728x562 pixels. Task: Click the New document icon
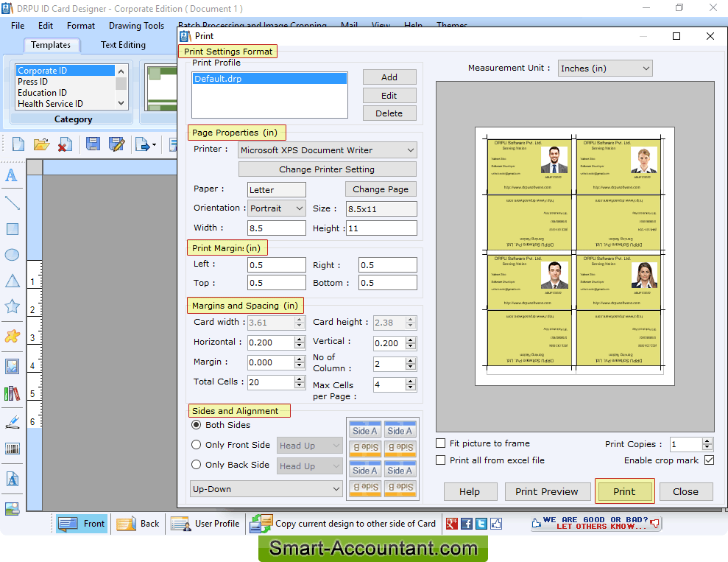(x=18, y=144)
